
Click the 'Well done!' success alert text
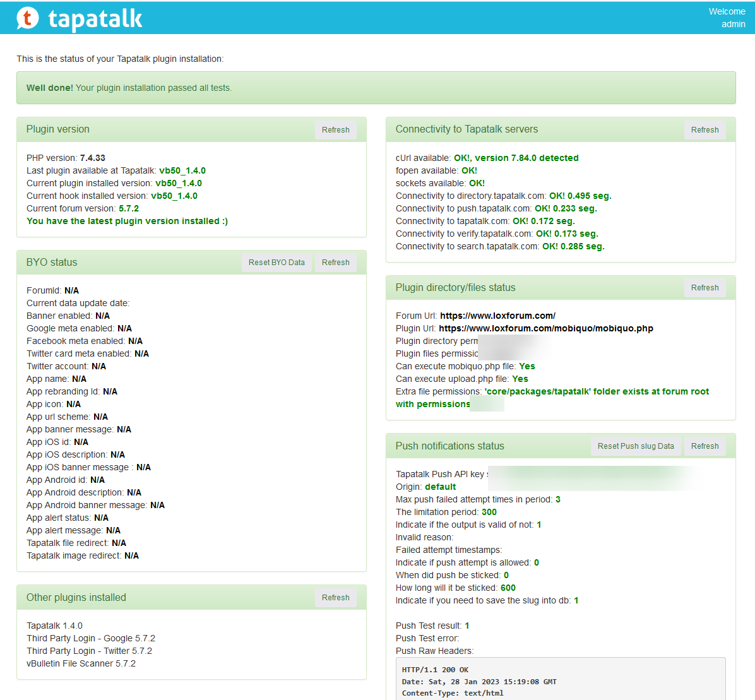click(129, 88)
